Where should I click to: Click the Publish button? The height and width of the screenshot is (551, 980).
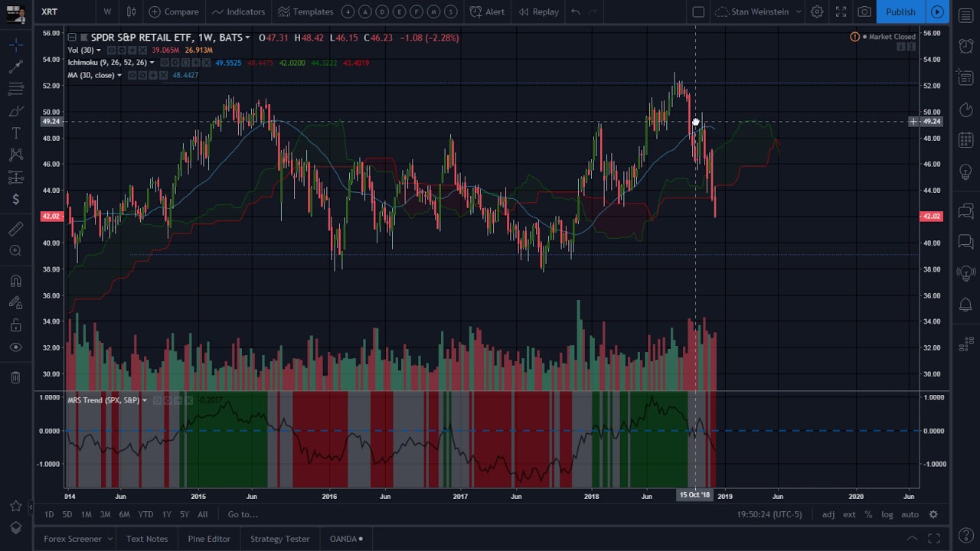pos(900,11)
